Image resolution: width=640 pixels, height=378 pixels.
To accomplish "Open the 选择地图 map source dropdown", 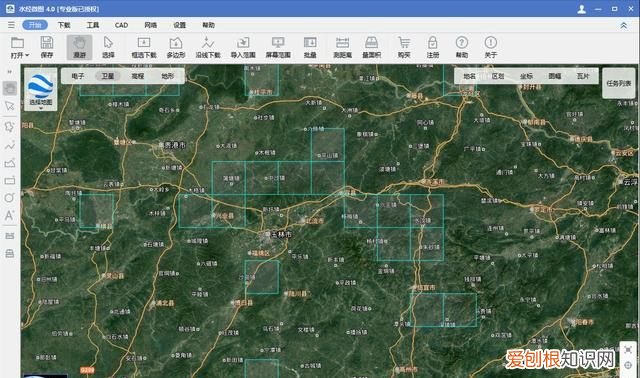I will coord(41,90).
